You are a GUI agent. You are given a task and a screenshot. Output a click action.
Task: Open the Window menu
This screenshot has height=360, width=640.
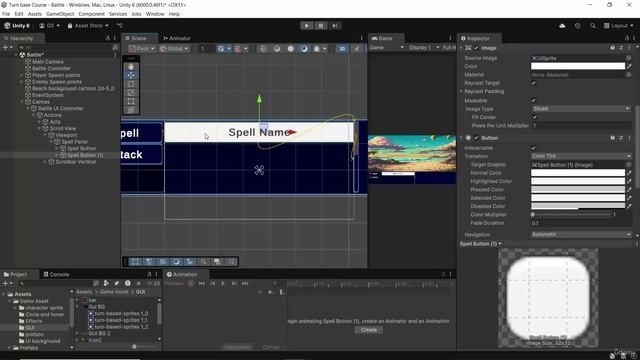pyautogui.click(x=155, y=14)
